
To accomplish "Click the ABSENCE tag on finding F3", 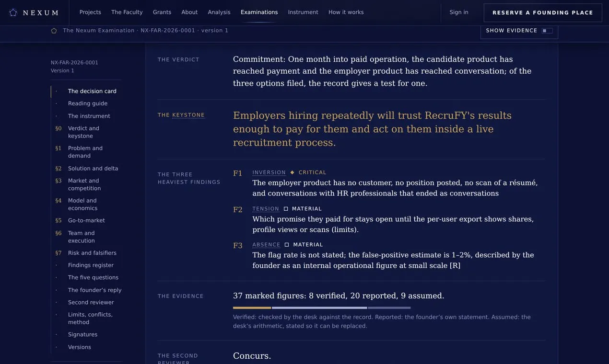I will click(266, 245).
